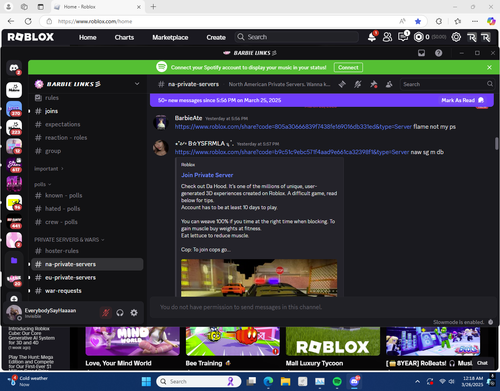Click the Windows Start button
Image resolution: width=500 pixels, height=391 pixels.
tap(146, 381)
